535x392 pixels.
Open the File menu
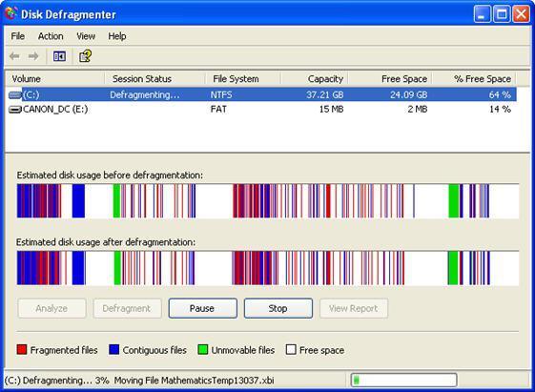coord(17,36)
